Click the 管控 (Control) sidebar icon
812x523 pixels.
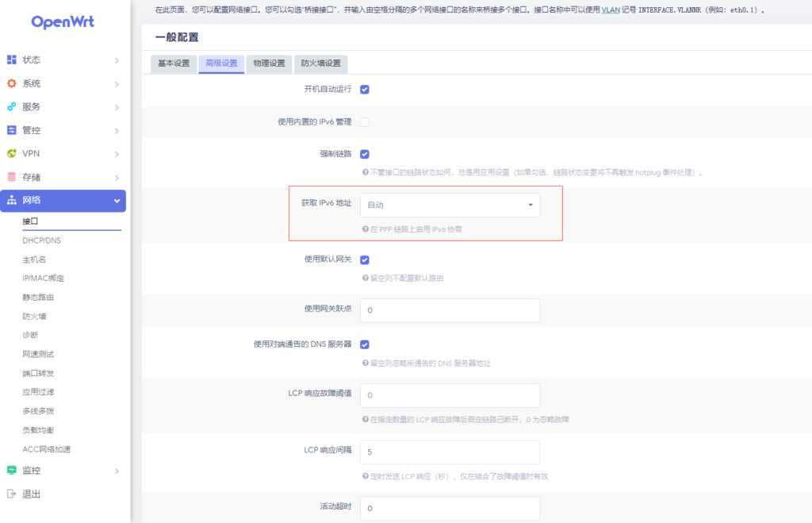[x=11, y=130]
